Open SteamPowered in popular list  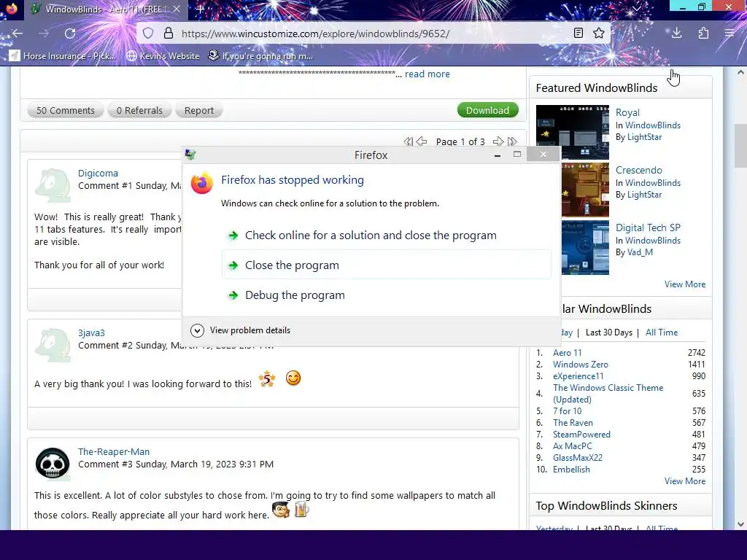tap(581, 435)
